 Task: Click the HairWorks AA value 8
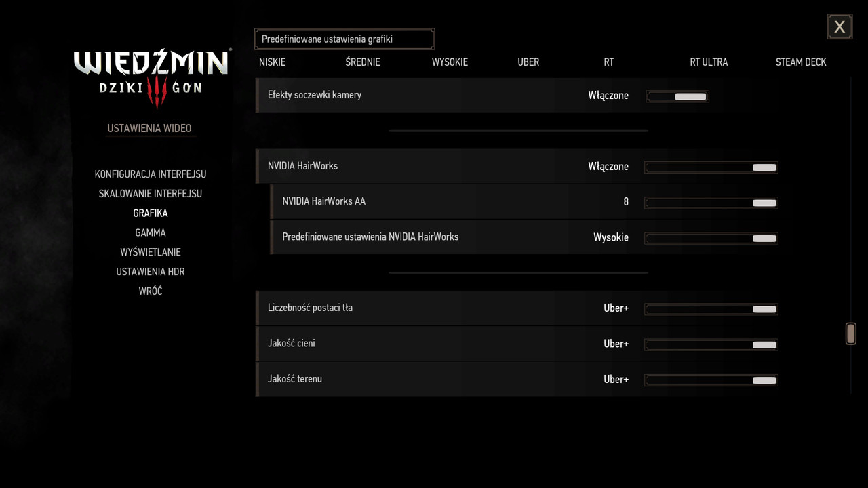(x=626, y=202)
